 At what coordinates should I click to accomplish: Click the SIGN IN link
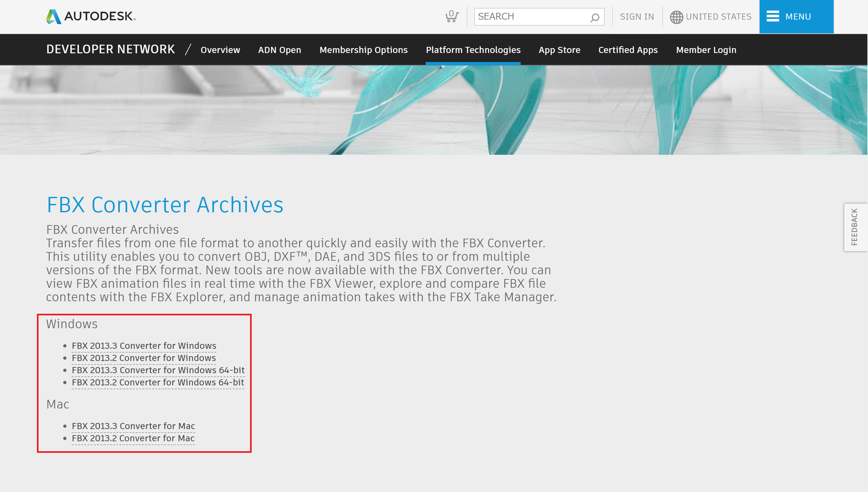(x=637, y=17)
